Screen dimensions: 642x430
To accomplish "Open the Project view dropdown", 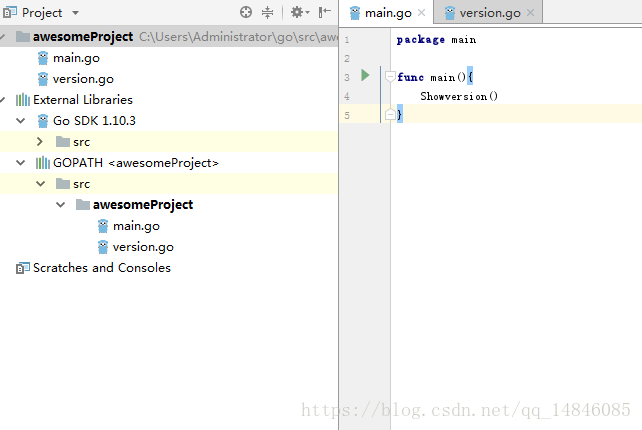I will [75, 13].
